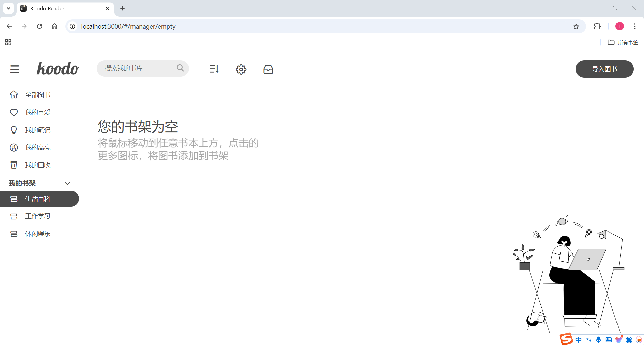Screen dimensions: 644x345
Task: Go back in browser history
Action: tap(9, 26)
